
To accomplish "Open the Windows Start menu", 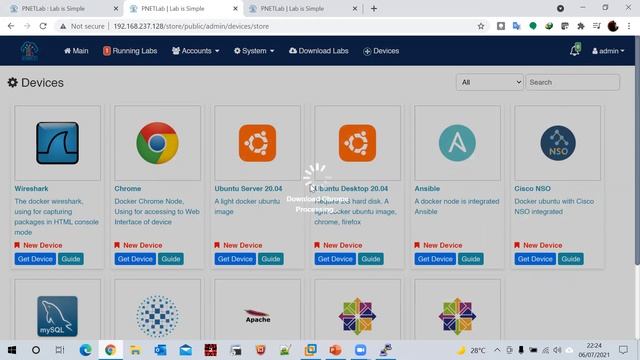I will tap(12, 350).
